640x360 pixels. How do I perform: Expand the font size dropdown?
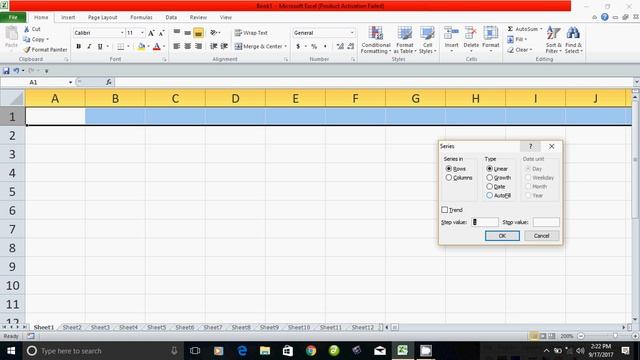click(x=142, y=33)
